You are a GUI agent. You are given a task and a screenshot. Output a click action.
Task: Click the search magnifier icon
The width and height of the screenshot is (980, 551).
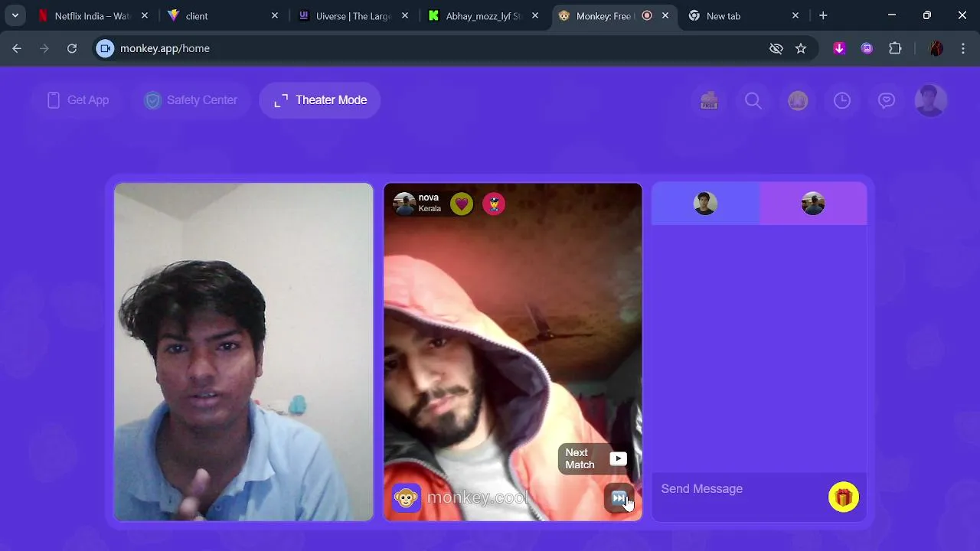point(753,101)
